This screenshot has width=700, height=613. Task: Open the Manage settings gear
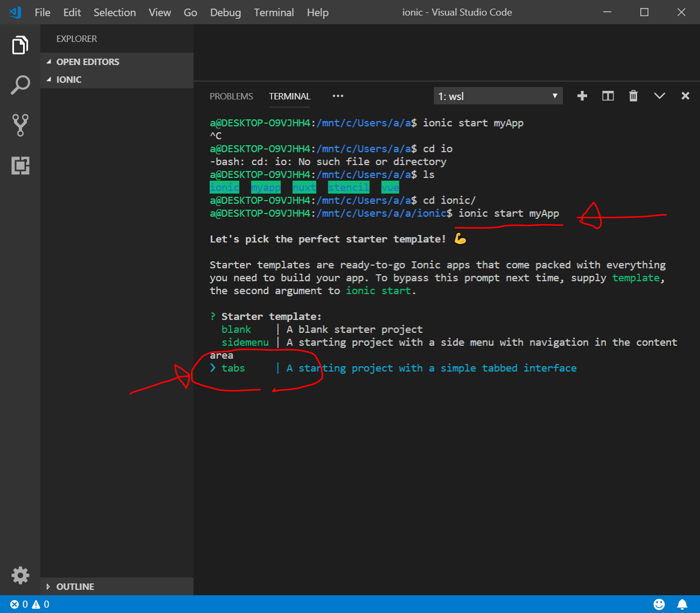(20, 575)
